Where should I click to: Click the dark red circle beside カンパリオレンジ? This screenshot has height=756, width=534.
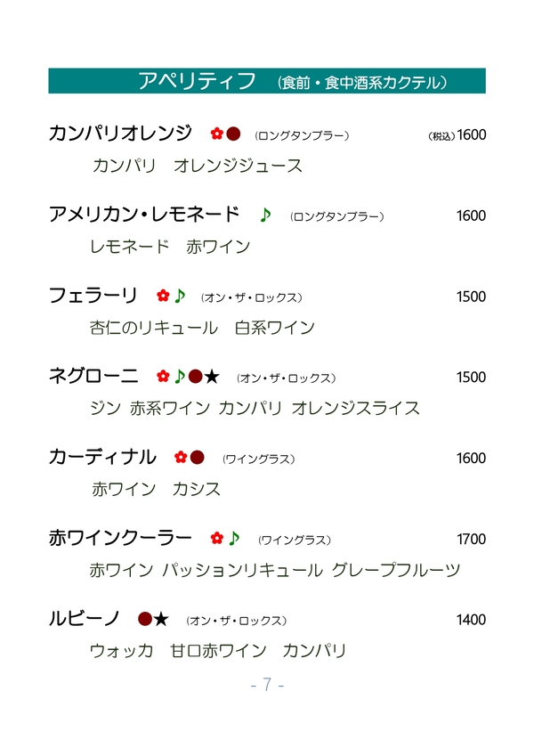click(233, 134)
